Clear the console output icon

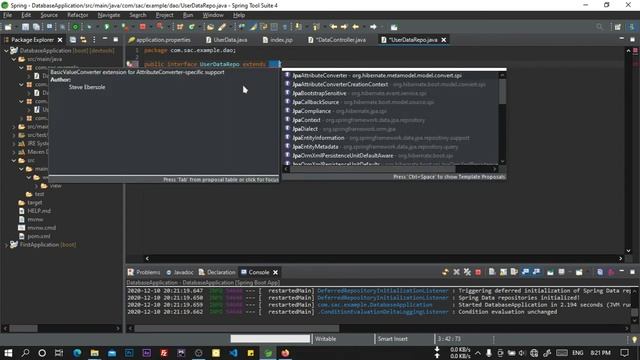[x=492, y=272]
